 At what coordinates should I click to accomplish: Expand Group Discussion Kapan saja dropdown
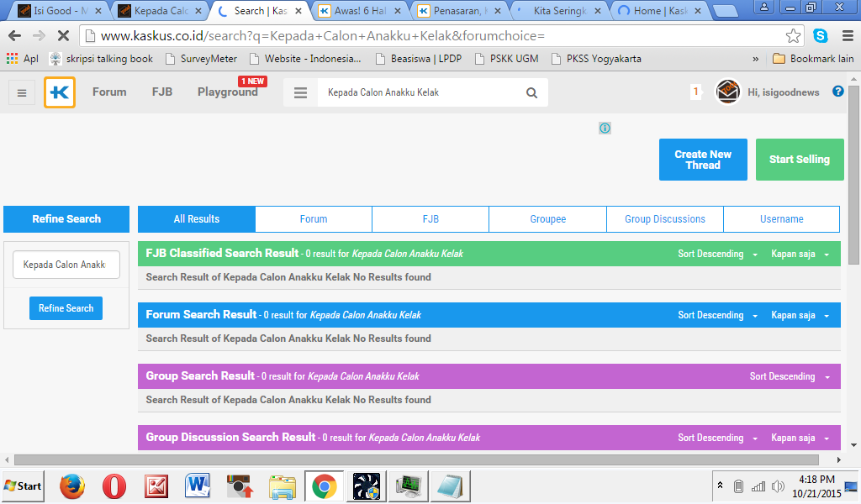(x=800, y=438)
